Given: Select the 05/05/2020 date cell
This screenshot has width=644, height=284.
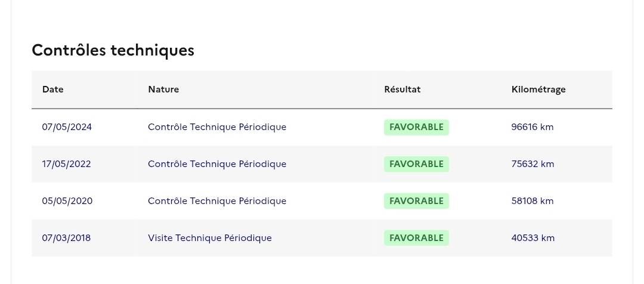Looking at the screenshot, I should (67, 201).
